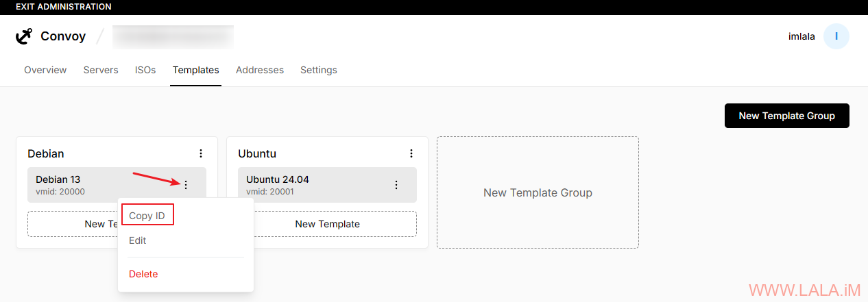This screenshot has height=302, width=868.
Task: Click the dashed New Template Group placeholder
Action: (538, 192)
